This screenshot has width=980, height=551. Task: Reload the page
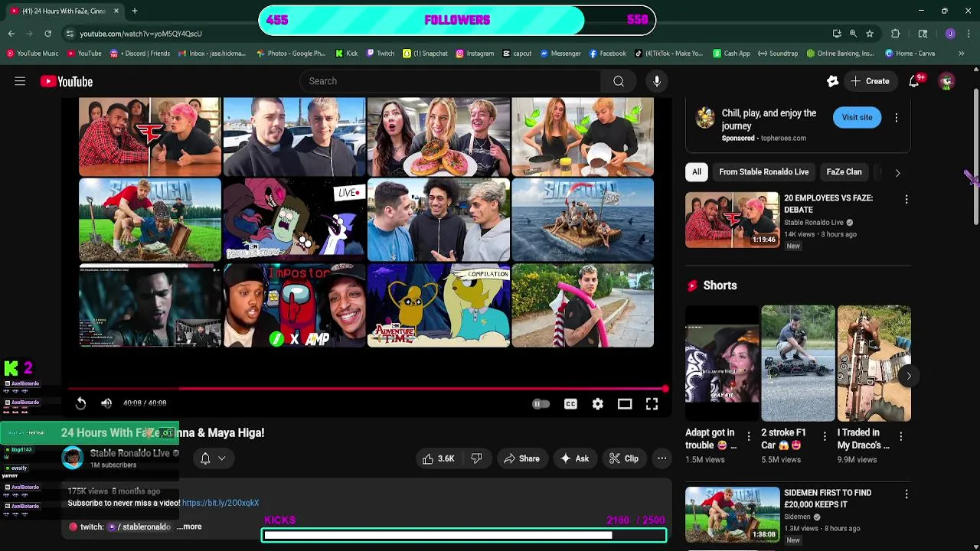[48, 34]
